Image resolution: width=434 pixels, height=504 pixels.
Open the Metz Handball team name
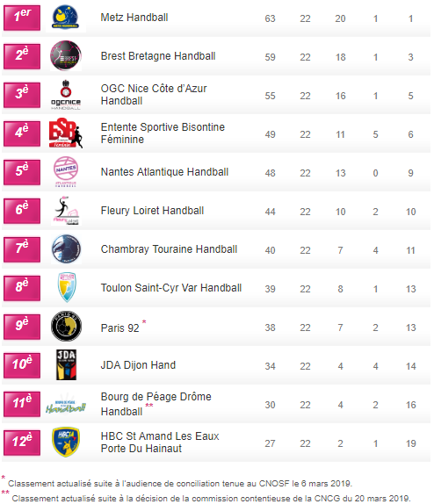pyautogui.click(x=134, y=18)
